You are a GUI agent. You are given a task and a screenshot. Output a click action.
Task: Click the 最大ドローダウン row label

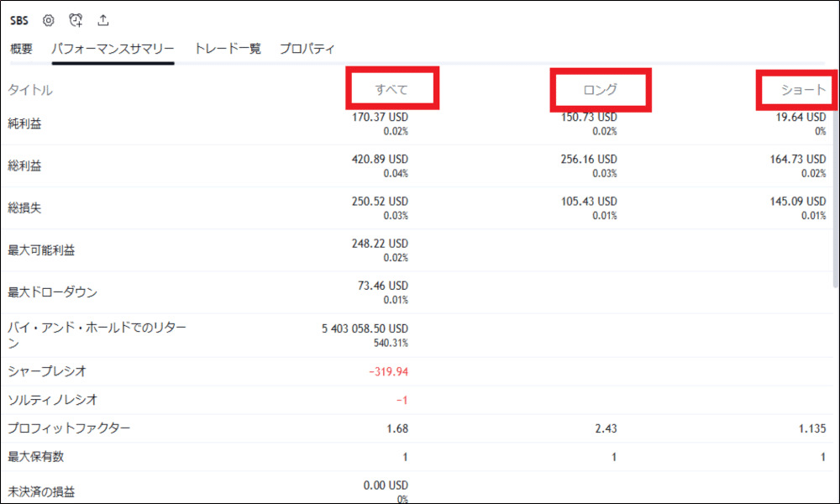(x=52, y=292)
